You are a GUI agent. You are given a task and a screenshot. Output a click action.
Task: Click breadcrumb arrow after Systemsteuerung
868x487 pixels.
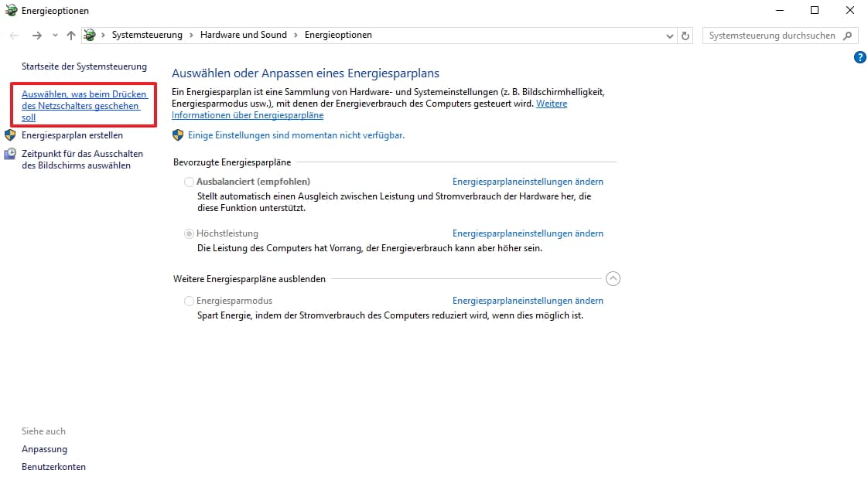[x=192, y=35]
